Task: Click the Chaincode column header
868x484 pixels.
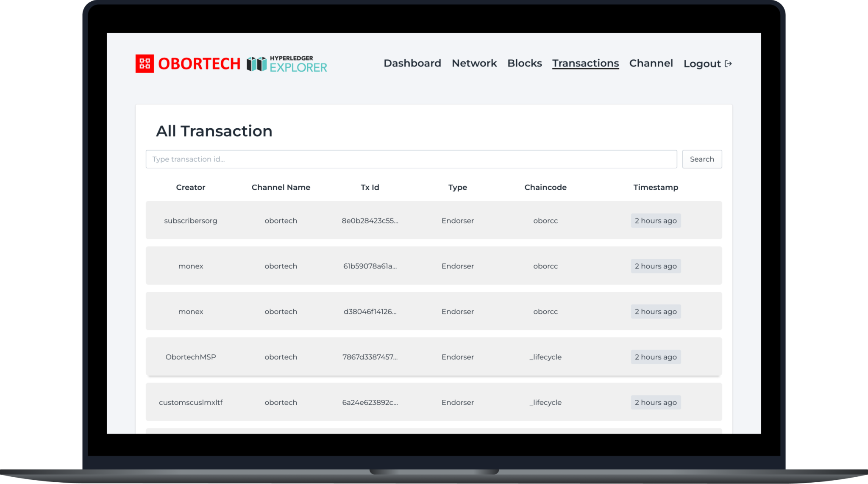Action: point(545,187)
